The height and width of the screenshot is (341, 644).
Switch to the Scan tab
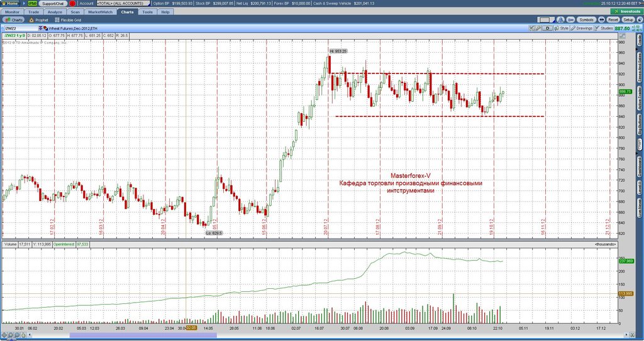[x=75, y=12]
